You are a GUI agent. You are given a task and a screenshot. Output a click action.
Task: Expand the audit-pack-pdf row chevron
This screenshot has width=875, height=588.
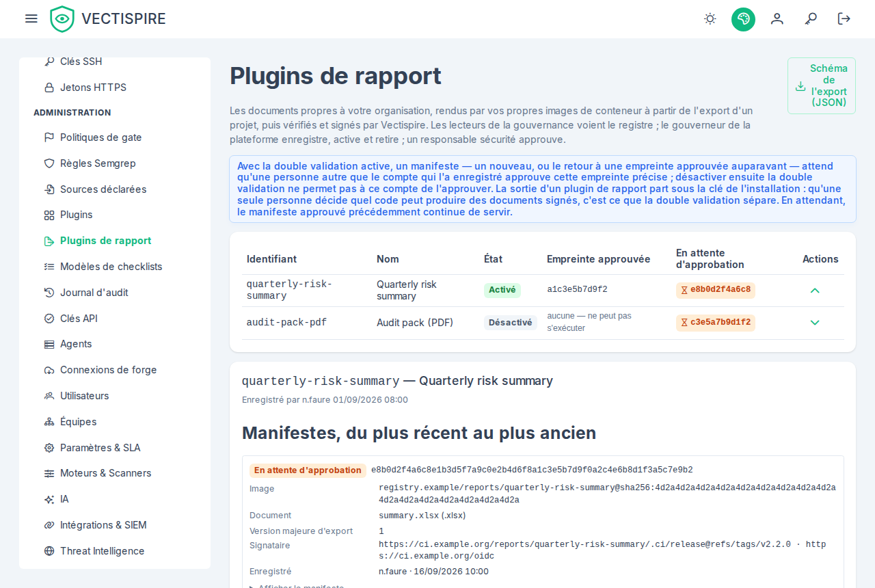(815, 323)
